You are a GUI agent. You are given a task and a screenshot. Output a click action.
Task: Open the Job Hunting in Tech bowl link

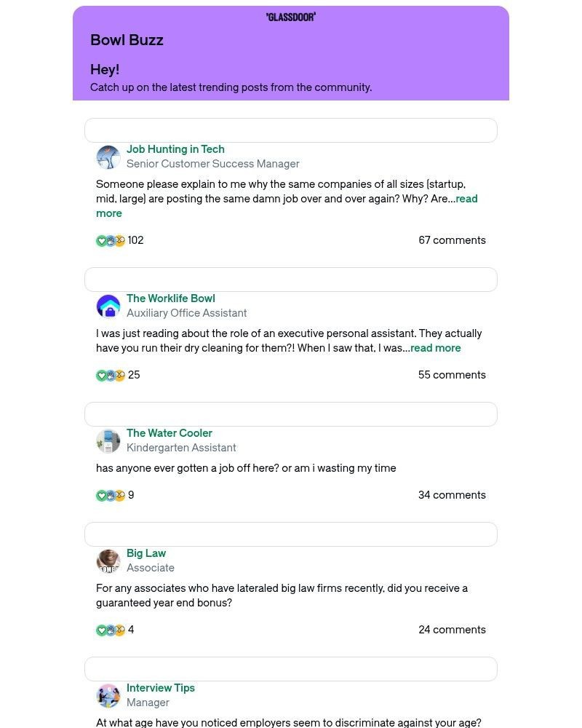175,149
